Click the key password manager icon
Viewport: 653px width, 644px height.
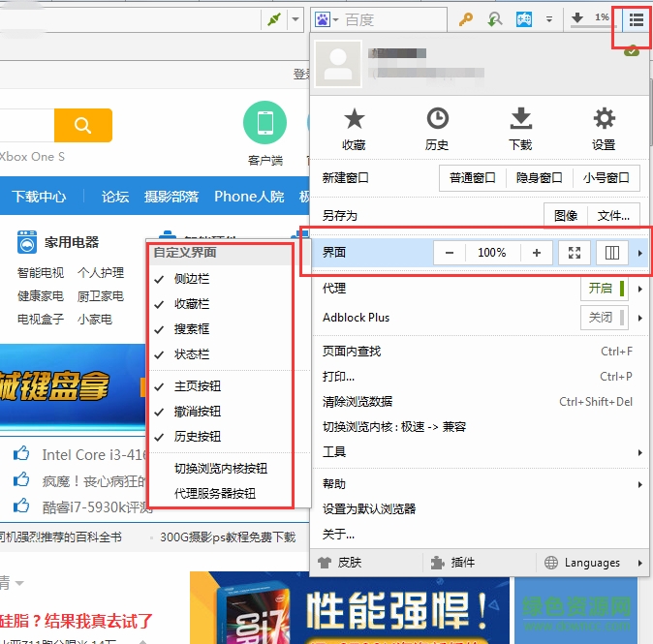click(x=466, y=18)
